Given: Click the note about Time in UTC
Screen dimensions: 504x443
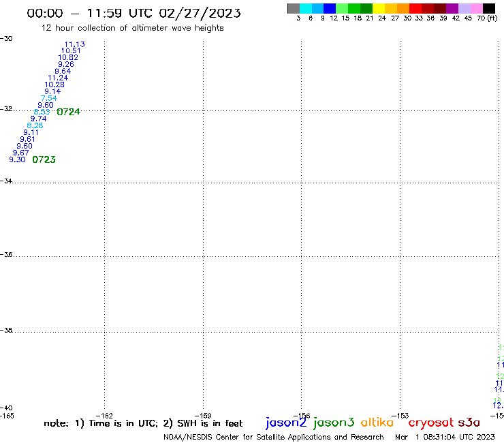Looking at the screenshot, I should point(143,423).
